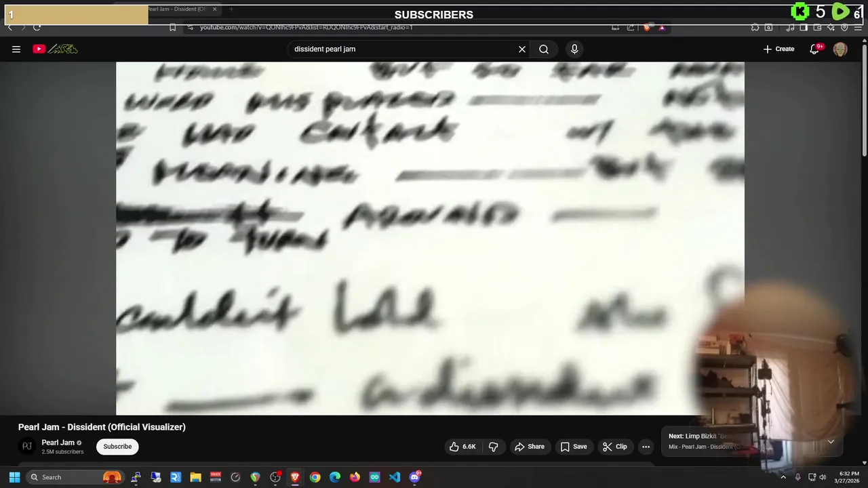The width and height of the screenshot is (868, 488).
Task: Open Visual Studio Code from taskbar
Action: coord(395,477)
